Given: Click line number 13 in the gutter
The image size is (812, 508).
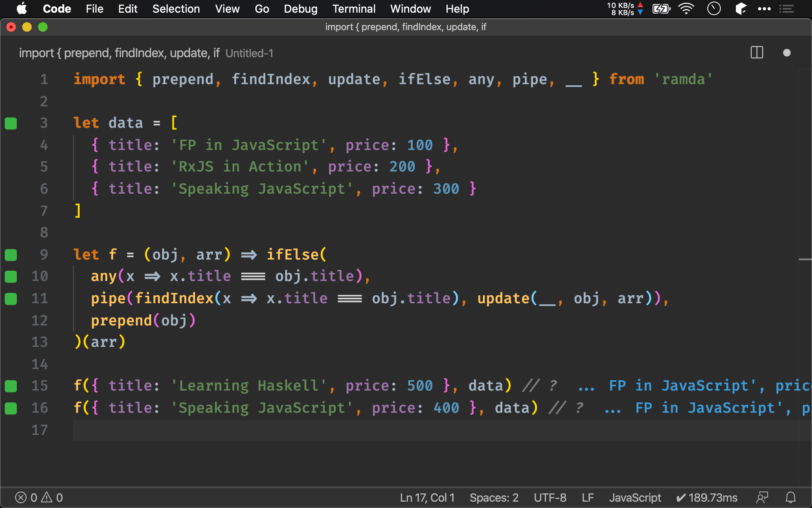Looking at the screenshot, I should pyautogui.click(x=40, y=342).
